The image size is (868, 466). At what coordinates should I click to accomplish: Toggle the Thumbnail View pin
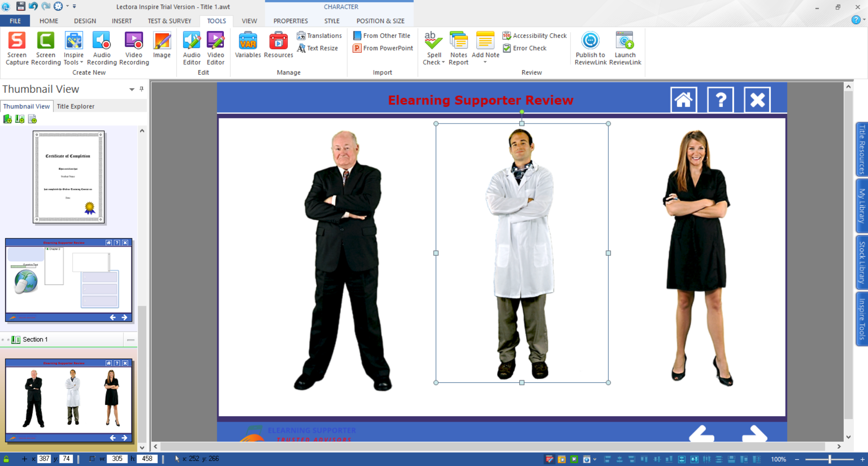(x=142, y=89)
